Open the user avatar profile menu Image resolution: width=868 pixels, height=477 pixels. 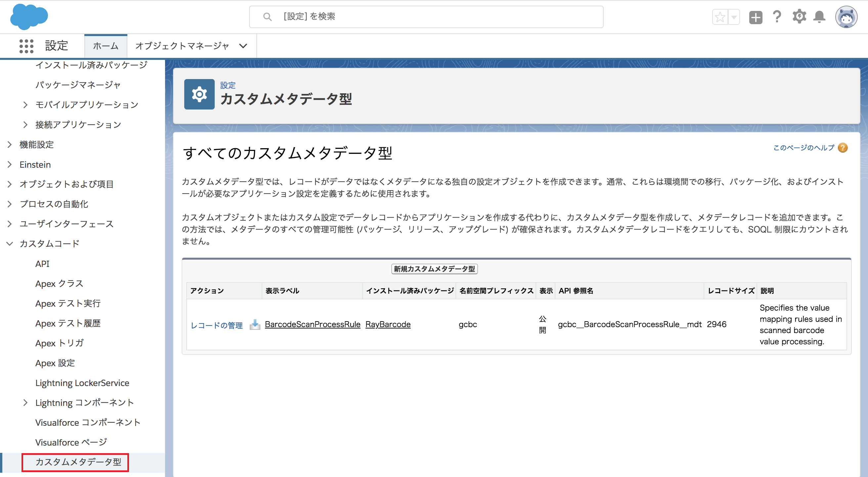pyautogui.click(x=846, y=17)
